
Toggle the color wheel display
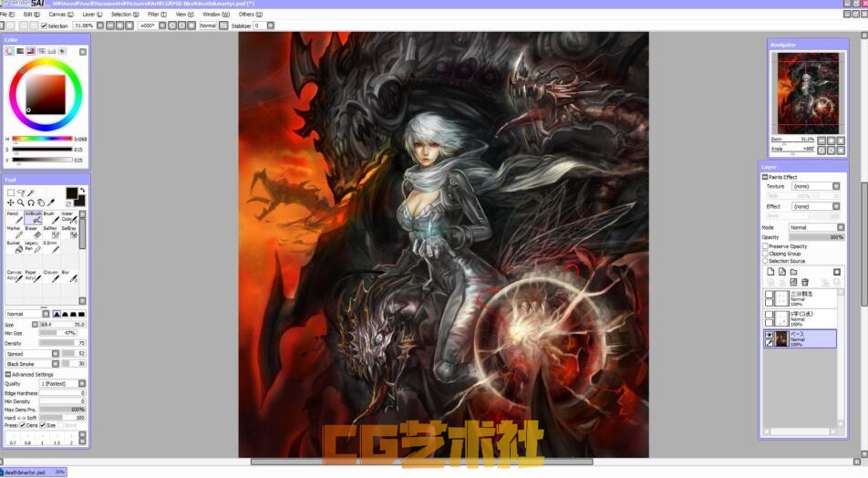coord(10,51)
